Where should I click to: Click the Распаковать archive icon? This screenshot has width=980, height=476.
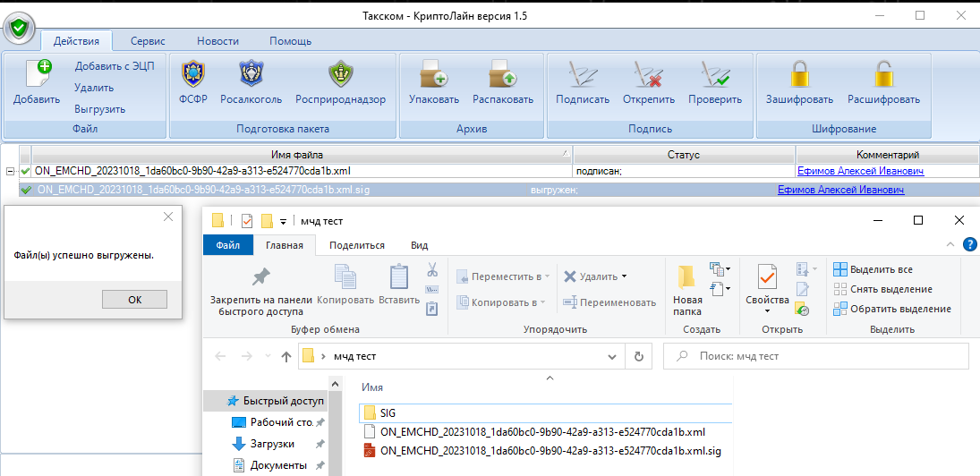coord(503,73)
